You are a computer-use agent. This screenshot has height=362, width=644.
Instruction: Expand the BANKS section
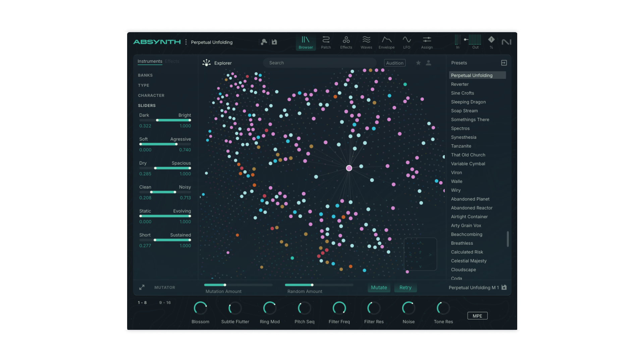point(145,75)
